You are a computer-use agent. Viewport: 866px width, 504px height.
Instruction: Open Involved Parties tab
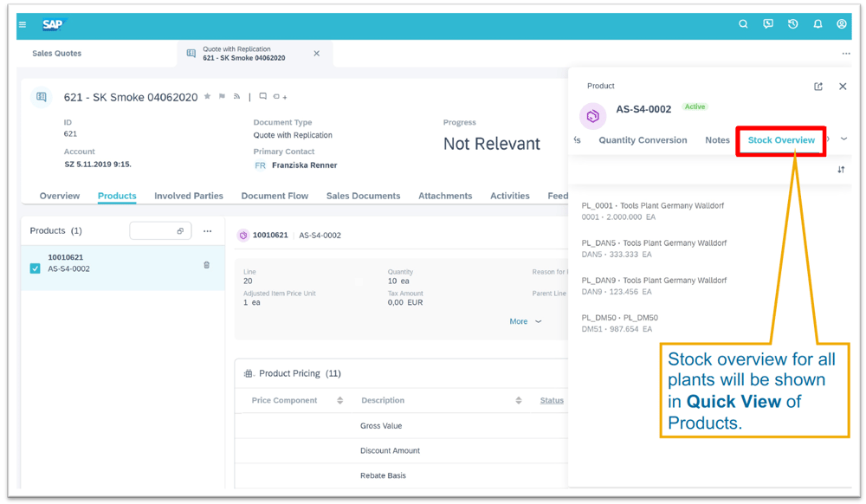pos(189,196)
